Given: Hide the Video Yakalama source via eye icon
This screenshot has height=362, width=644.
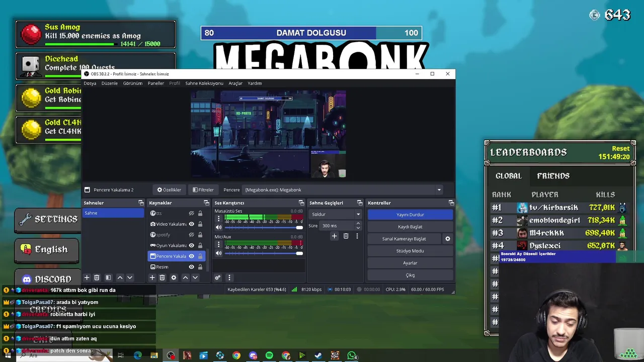Looking at the screenshot, I should click(x=191, y=224).
